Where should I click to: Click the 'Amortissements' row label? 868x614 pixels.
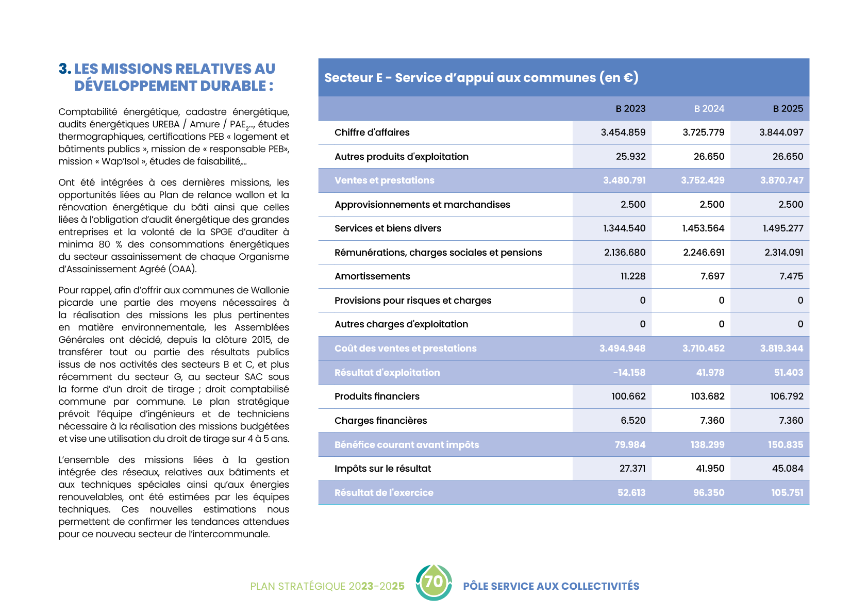372,276
